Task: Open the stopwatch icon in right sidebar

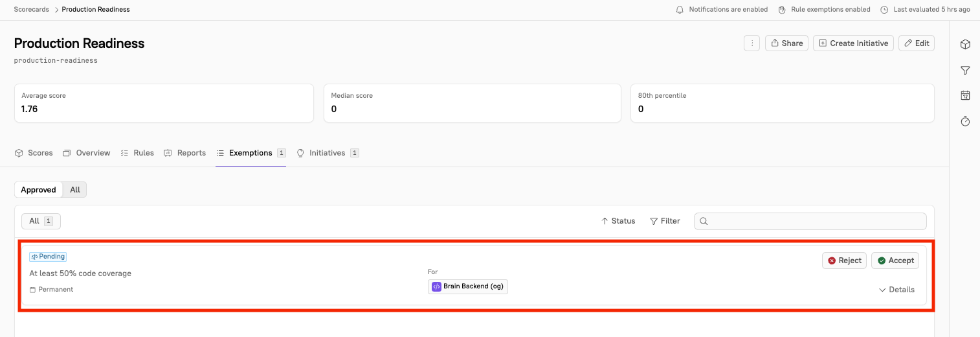Action: (965, 121)
